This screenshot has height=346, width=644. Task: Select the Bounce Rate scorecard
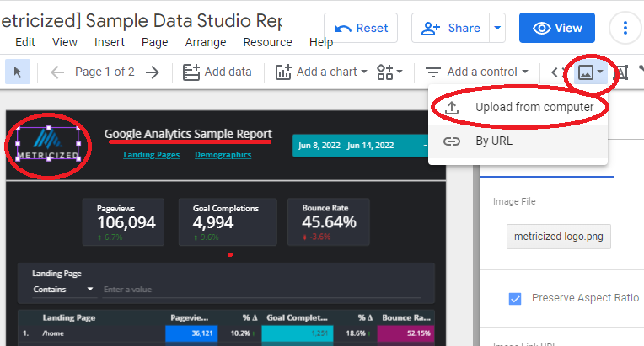pos(329,222)
